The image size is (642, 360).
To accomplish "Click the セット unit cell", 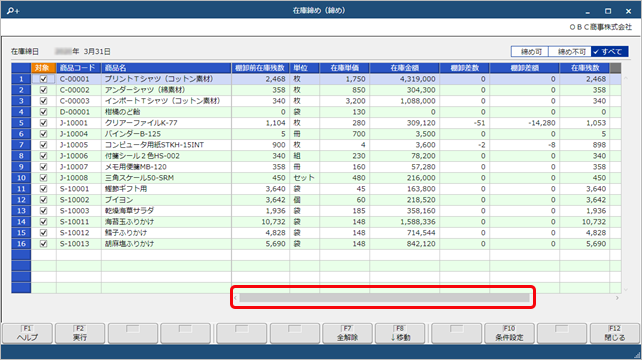I will 304,178.
